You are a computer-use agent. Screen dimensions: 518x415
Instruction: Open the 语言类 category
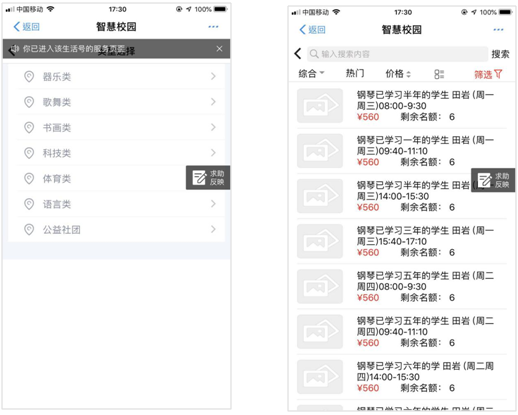point(120,204)
